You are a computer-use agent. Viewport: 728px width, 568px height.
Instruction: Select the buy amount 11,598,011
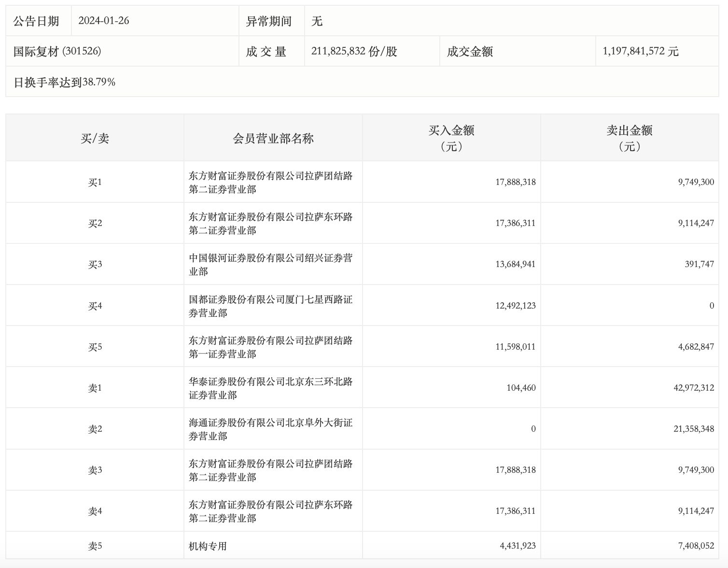(x=516, y=347)
